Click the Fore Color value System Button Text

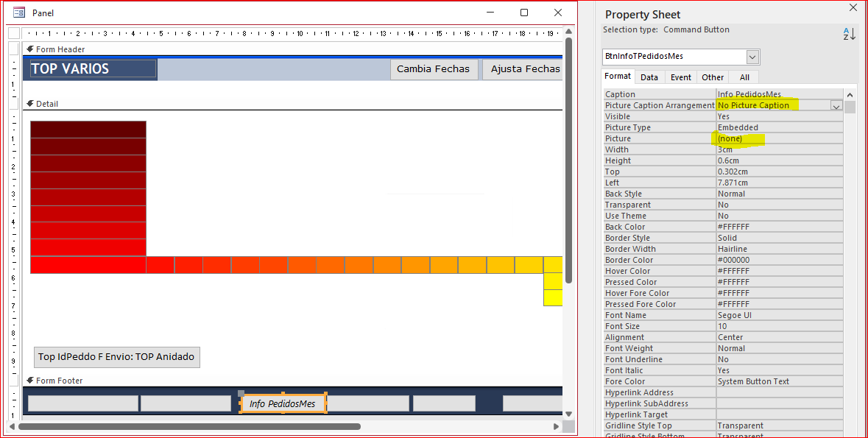780,381
